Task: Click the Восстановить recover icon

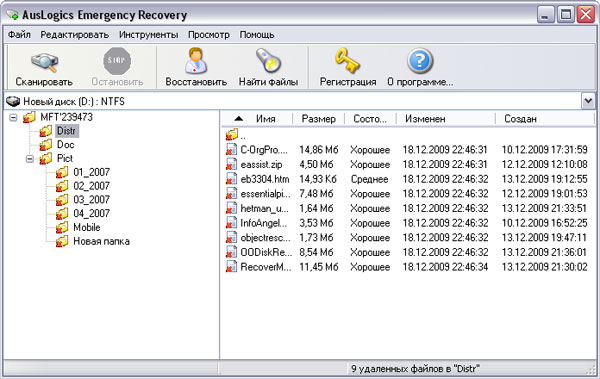Action: tap(196, 61)
